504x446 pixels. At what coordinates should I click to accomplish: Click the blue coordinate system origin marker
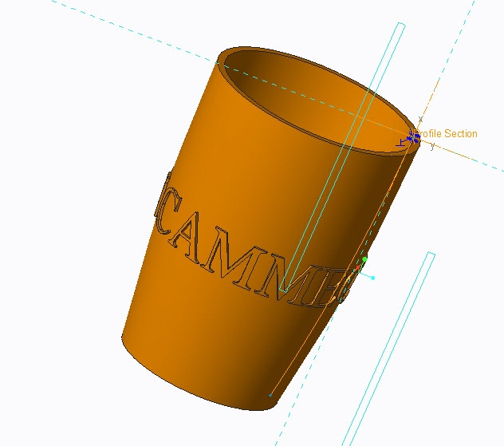[412, 137]
